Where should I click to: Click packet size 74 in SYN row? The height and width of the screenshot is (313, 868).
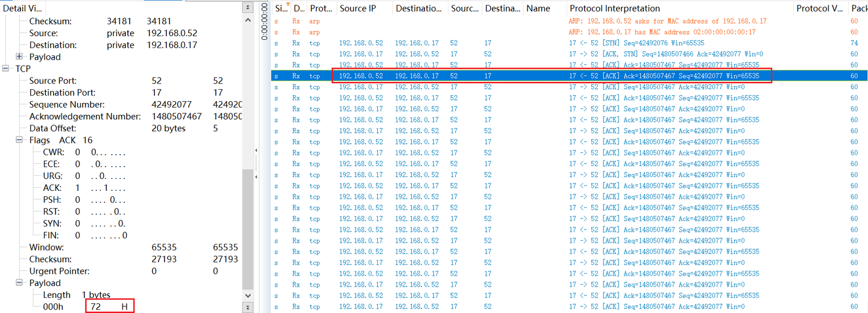pyautogui.click(x=854, y=43)
